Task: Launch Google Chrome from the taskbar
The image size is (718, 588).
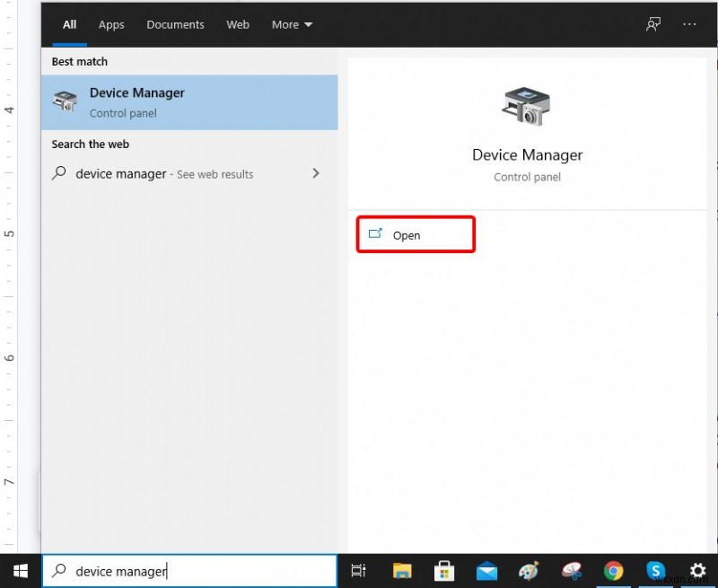Action: (614, 571)
